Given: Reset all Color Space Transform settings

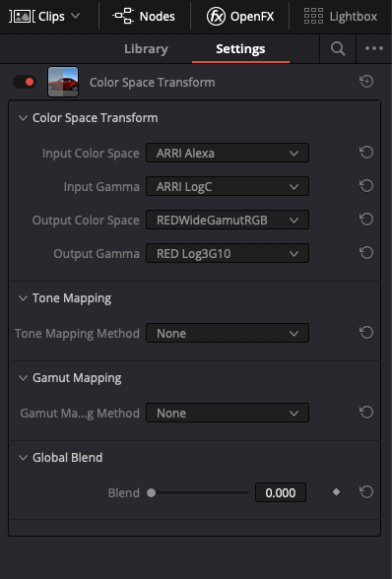Looking at the screenshot, I should [x=366, y=82].
